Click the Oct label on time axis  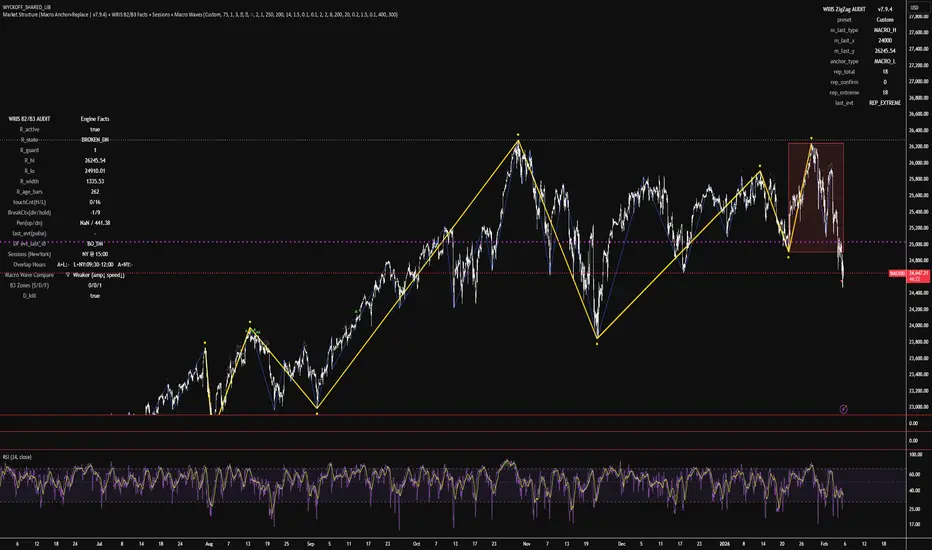point(416,543)
